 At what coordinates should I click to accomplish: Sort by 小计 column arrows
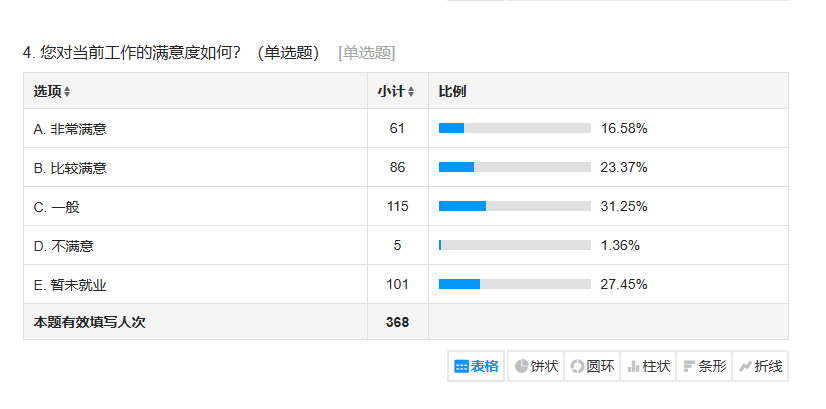pos(411,92)
